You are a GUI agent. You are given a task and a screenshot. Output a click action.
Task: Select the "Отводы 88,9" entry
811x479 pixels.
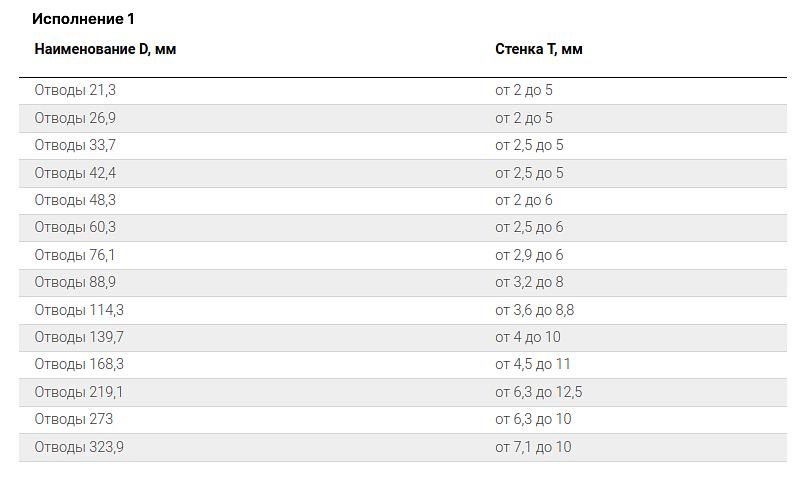pos(75,282)
